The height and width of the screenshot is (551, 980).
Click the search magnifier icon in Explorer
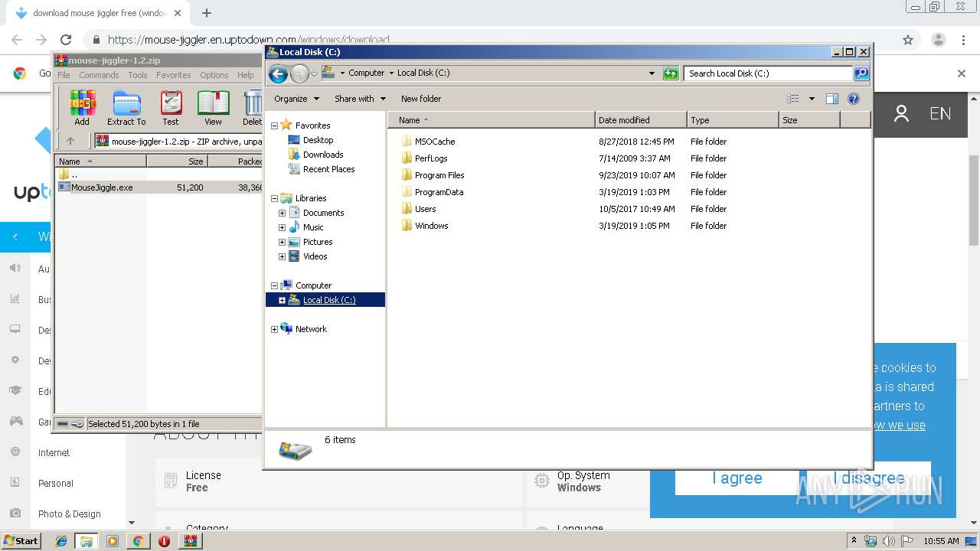coord(861,73)
